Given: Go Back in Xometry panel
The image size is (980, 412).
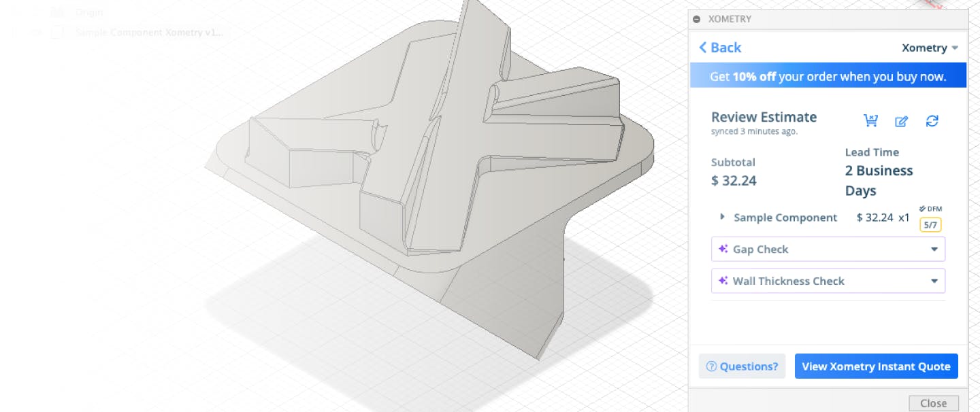Looking at the screenshot, I should pos(720,48).
